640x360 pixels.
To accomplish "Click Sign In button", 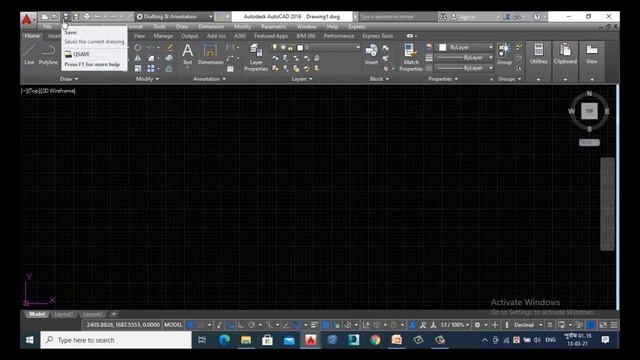I will pos(467,17).
